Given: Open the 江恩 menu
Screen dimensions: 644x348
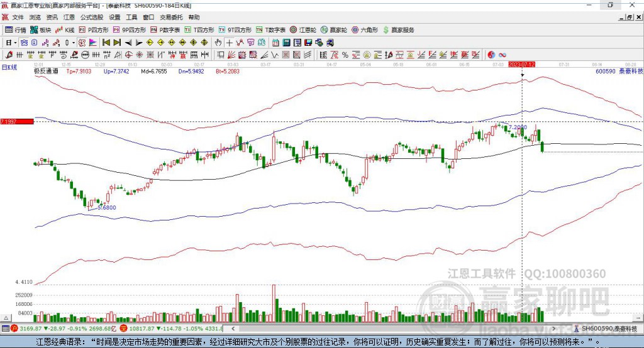Looking at the screenshot, I should tap(69, 17).
